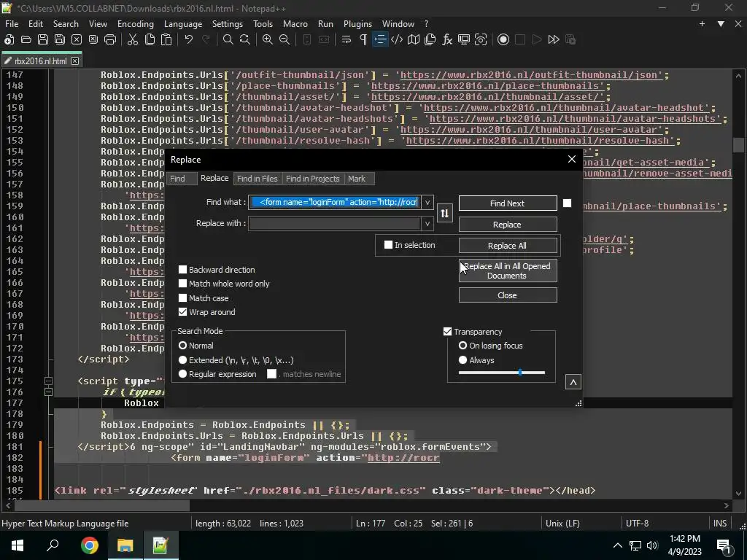Open Google Chrome from the taskbar
Image resolution: width=747 pixels, height=560 pixels.
click(x=89, y=545)
